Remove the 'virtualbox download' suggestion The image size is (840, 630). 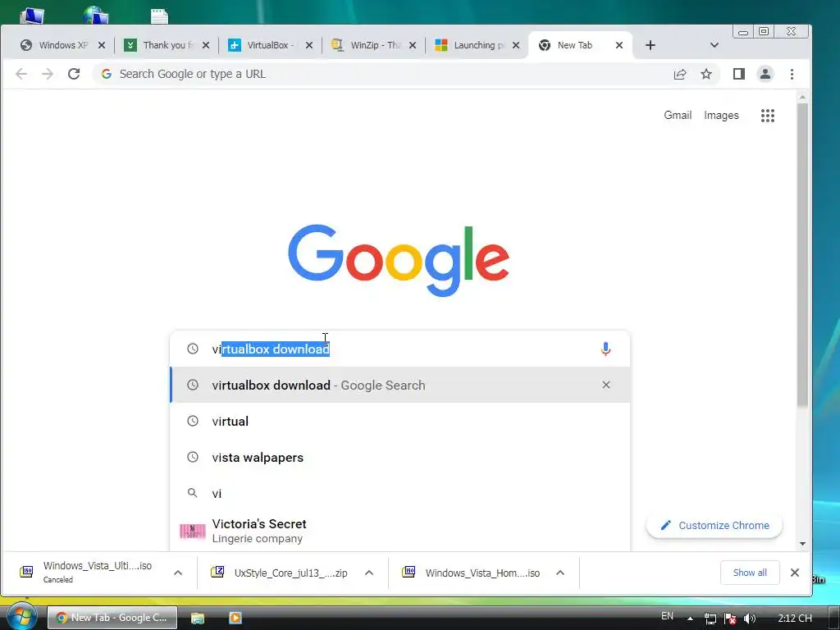pos(606,385)
